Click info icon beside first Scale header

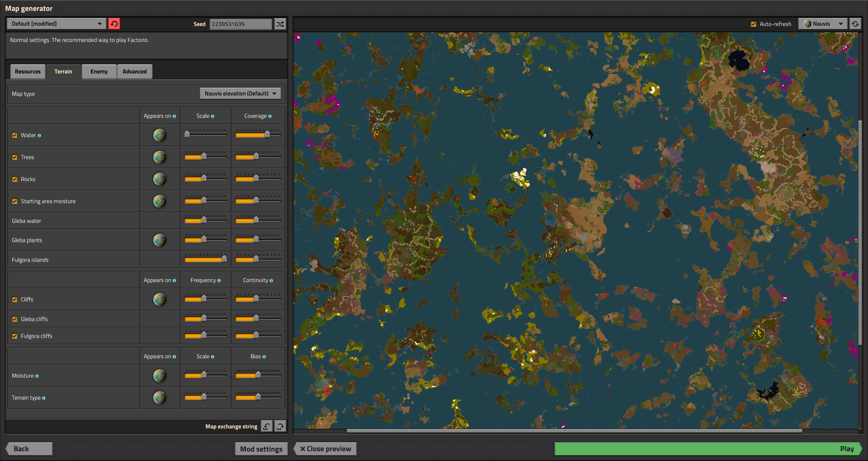[213, 116]
